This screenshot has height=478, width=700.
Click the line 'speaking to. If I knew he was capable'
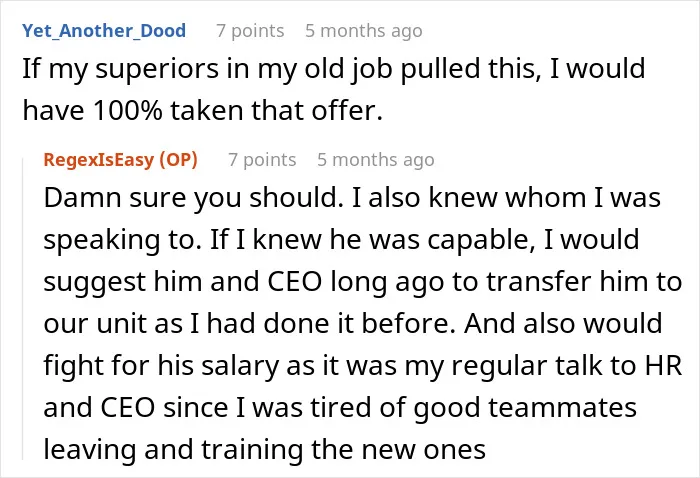pyautogui.click(x=342, y=240)
